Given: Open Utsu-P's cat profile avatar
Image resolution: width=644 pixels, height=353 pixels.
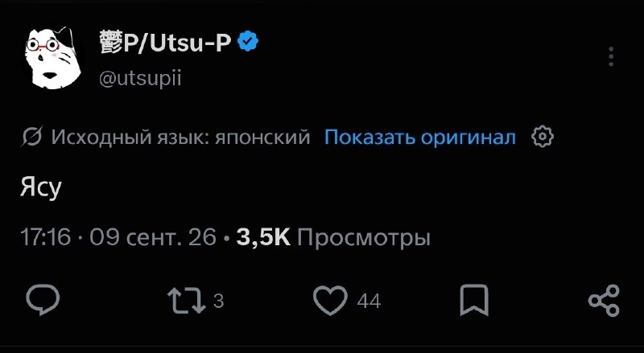Looking at the screenshot, I should pyautogui.click(x=53, y=57).
